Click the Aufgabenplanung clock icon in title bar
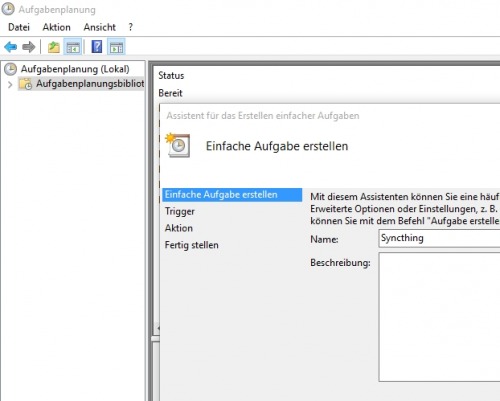The image size is (500, 401). [8, 9]
